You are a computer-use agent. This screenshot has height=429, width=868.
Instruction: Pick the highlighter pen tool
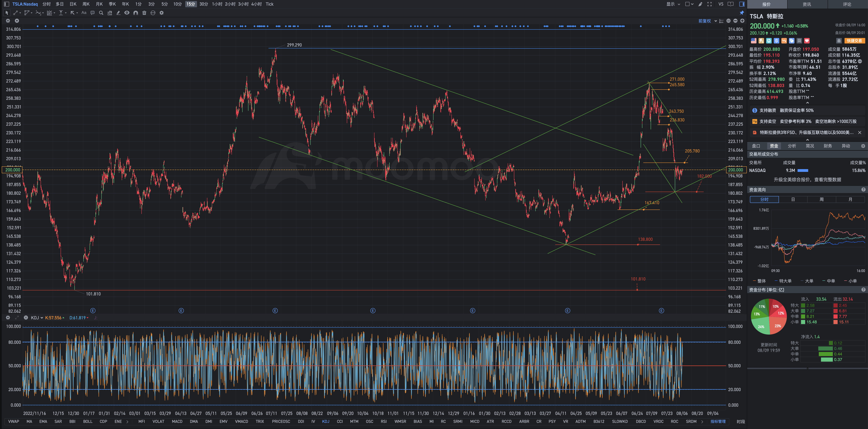118,13
